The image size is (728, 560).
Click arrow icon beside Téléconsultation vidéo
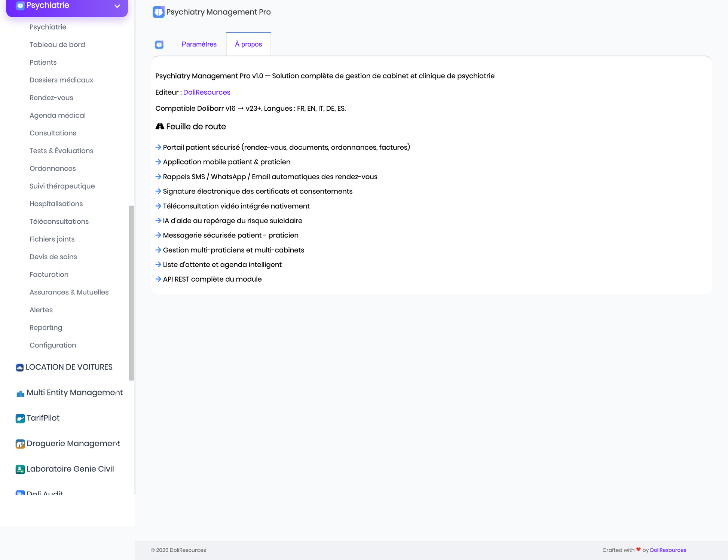(x=158, y=206)
